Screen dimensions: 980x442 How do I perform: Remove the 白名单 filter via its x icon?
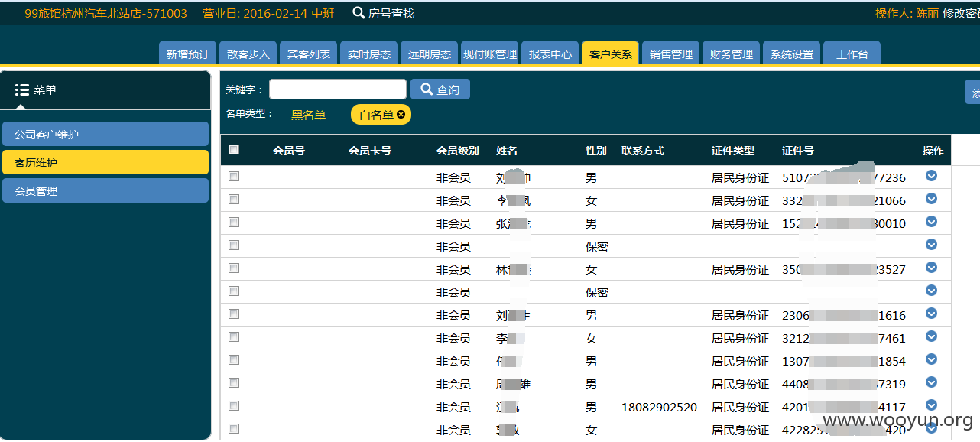(401, 115)
